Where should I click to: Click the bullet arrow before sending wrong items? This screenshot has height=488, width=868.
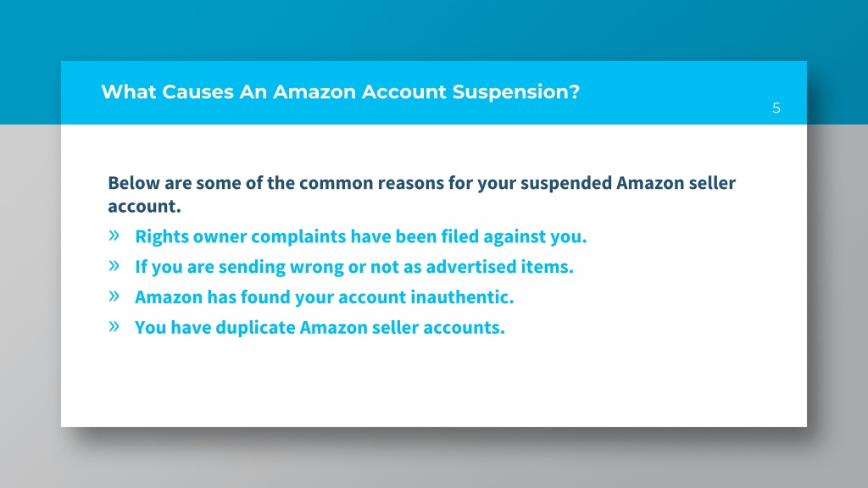pos(114,266)
